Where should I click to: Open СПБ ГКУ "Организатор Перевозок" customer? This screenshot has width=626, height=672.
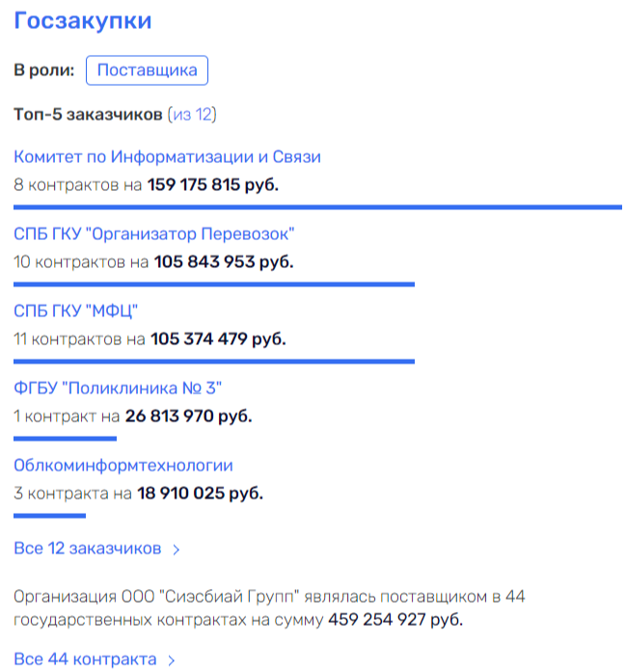pyautogui.click(x=154, y=234)
